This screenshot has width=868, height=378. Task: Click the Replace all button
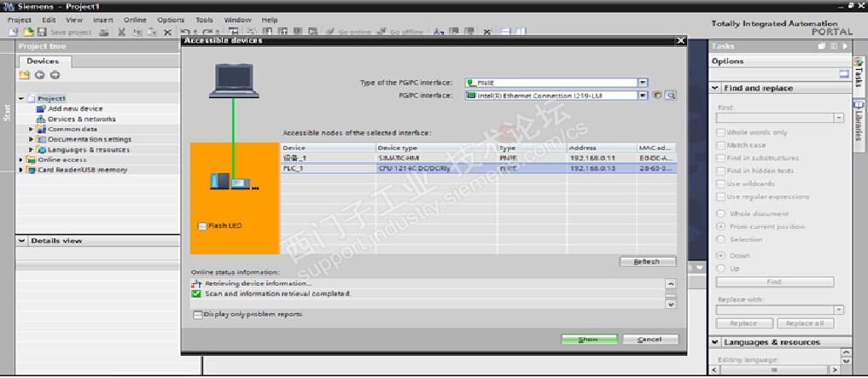click(805, 323)
